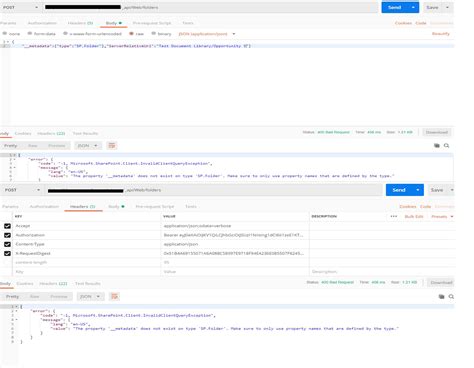Expand the arrow beside the lower Save button

click(x=452, y=190)
